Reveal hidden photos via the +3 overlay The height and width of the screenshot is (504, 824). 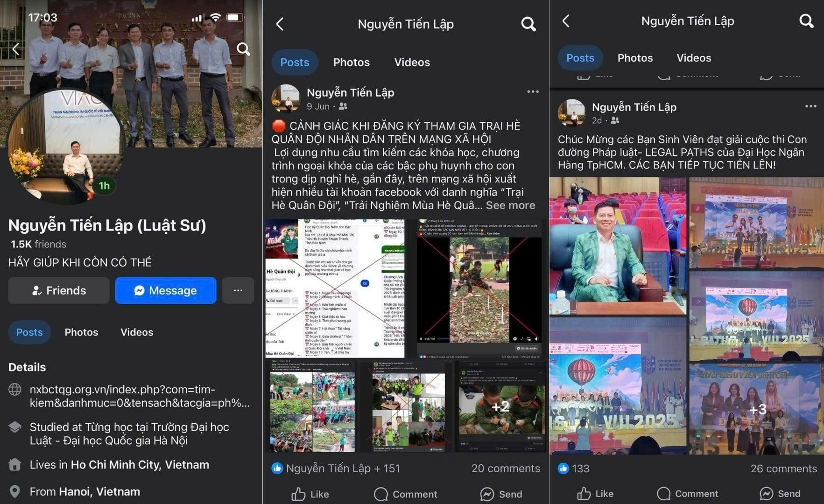(759, 409)
